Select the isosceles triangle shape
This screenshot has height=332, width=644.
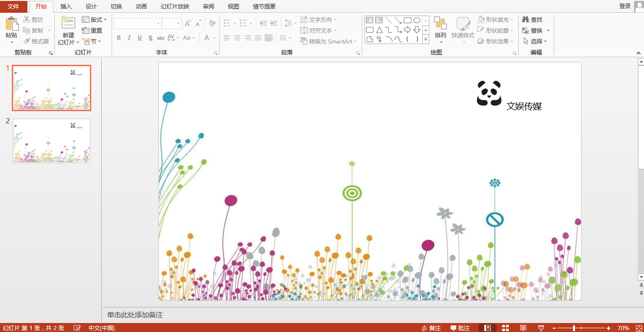379,30
